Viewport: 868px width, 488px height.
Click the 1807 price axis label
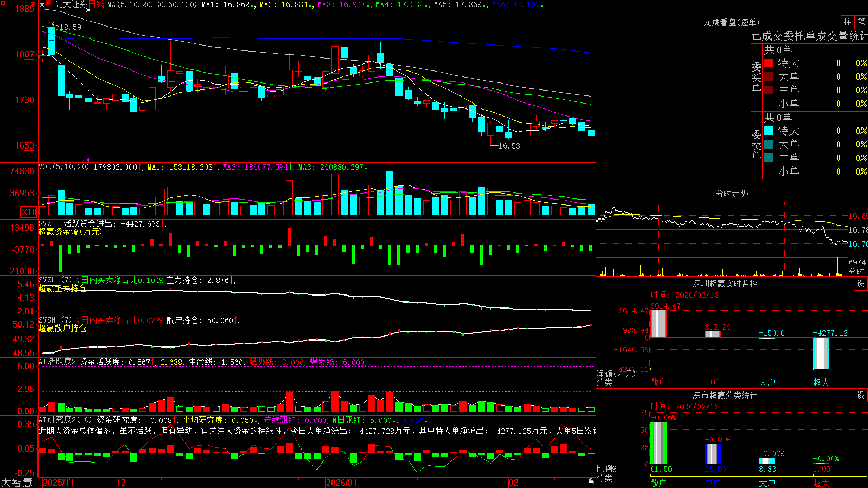(25, 54)
